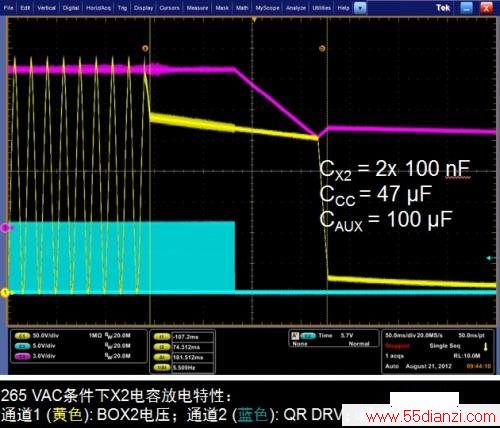The image size is (500, 428).
Task: Click the cyan trigger level arrow on right edge
Action: [490, 258]
